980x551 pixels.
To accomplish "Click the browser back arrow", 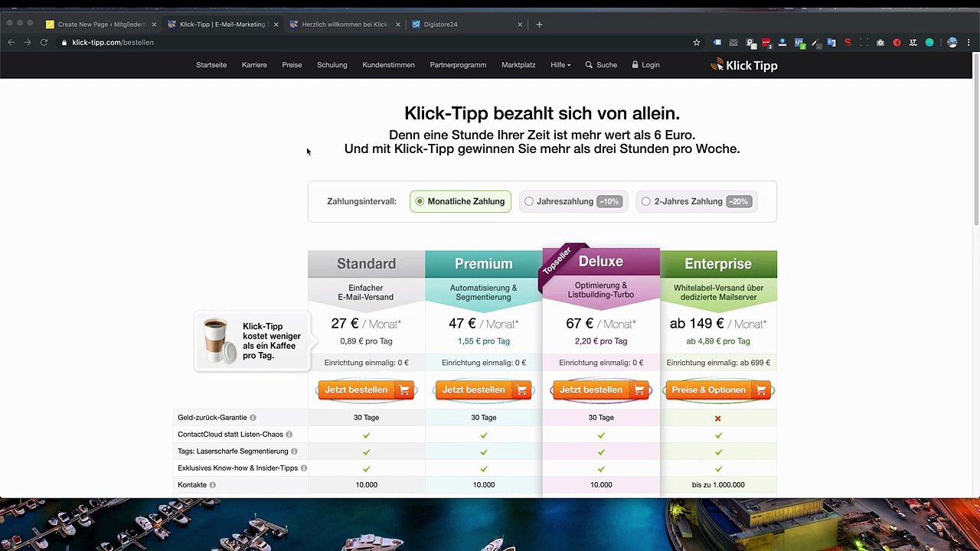I will (11, 43).
